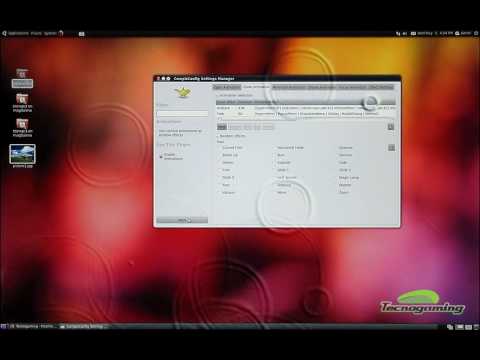The image size is (480, 360).
Task: Click the Filter search field
Action: 182,114
